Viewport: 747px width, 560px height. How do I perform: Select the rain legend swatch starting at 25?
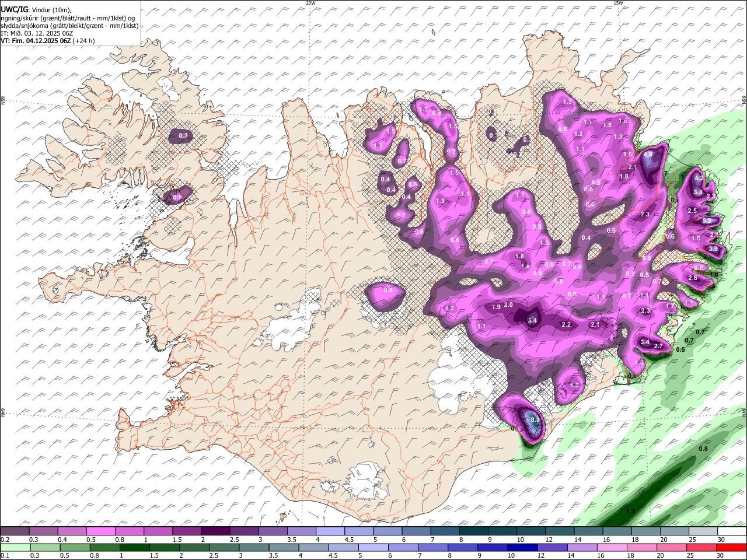pos(701,547)
